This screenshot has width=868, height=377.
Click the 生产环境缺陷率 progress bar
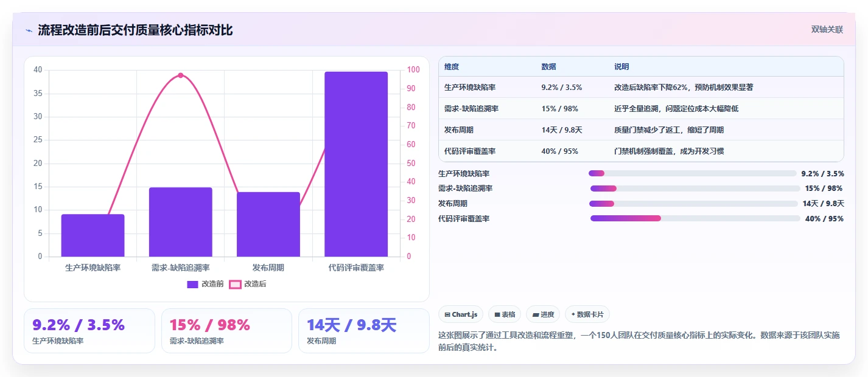(693, 173)
